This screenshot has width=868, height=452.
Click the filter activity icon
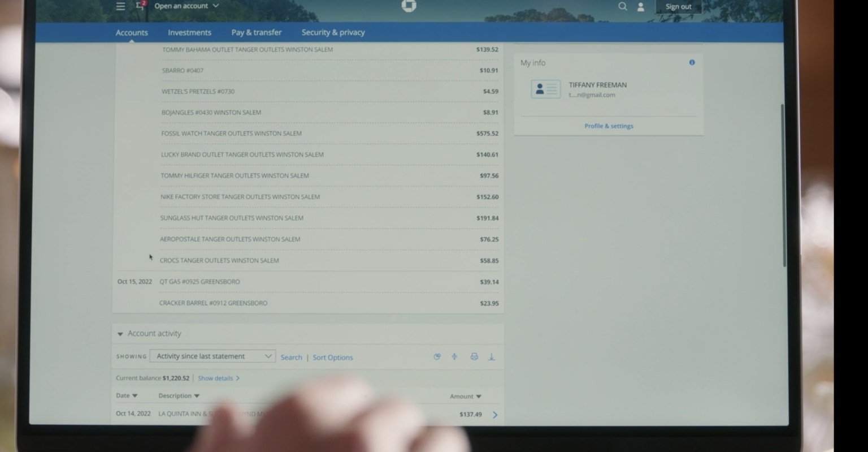pyautogui.click(x=454, y=357)
